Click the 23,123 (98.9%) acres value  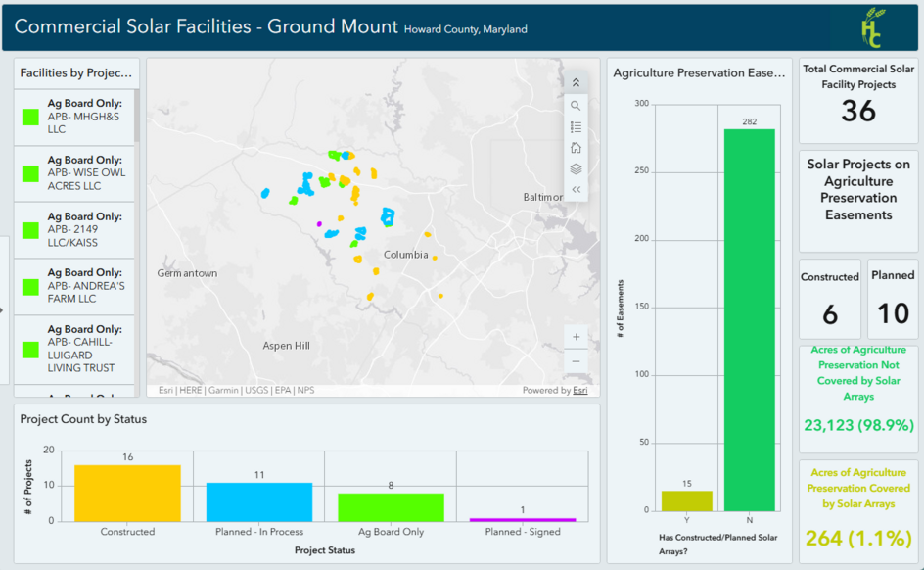pos(858,425)
